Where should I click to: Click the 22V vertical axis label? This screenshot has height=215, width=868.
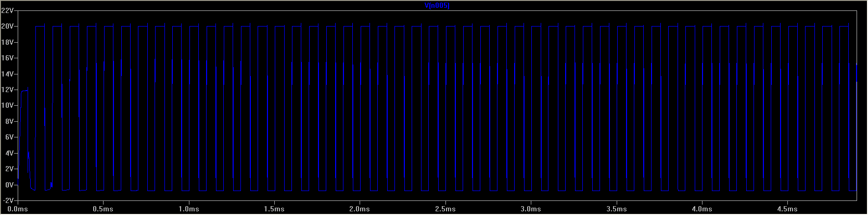[x=7, y=10]
